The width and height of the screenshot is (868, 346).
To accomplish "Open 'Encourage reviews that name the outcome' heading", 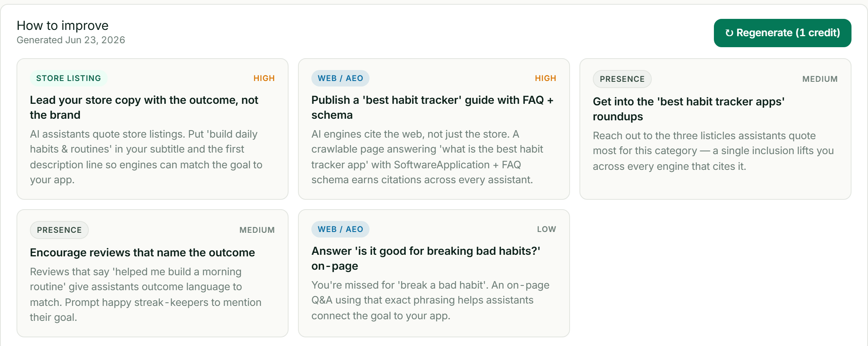I will click(x=142, y=252).
